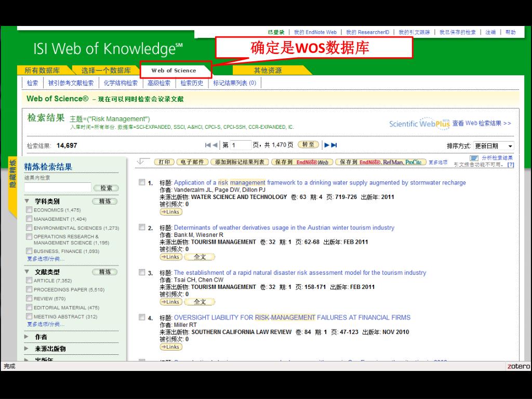Open 标记结果列表 (0)
This screenshot has width=532, height=399.
coord(234,83)
